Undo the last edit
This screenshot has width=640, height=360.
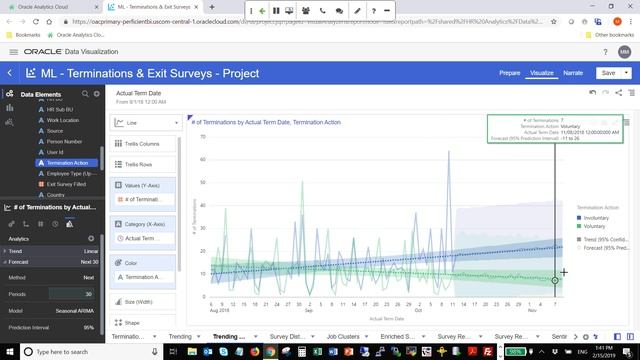point(593,93)
